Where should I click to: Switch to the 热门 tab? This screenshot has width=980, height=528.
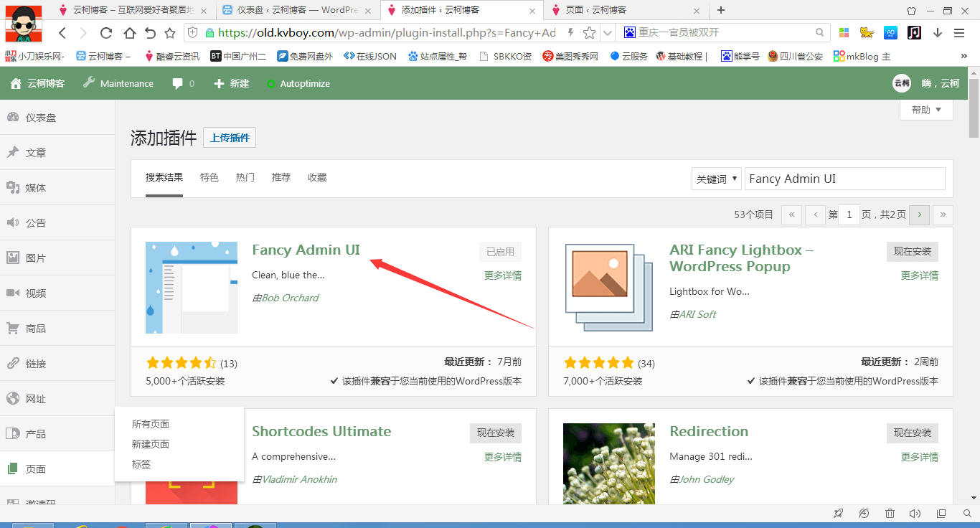245,177
